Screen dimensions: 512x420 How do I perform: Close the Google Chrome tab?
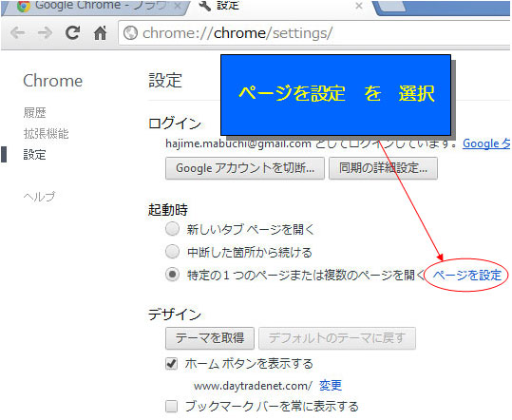click(178, 6)
